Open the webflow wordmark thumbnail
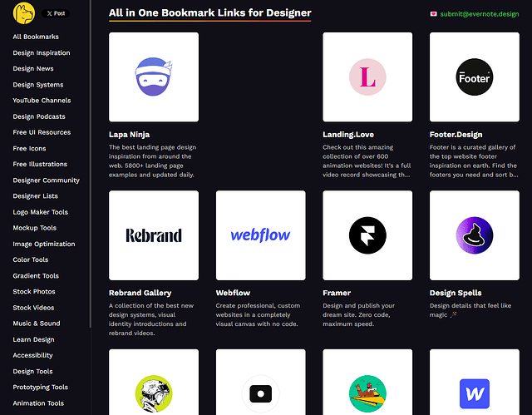This screenshot has height=415, width=532. [x=260, y=235]
